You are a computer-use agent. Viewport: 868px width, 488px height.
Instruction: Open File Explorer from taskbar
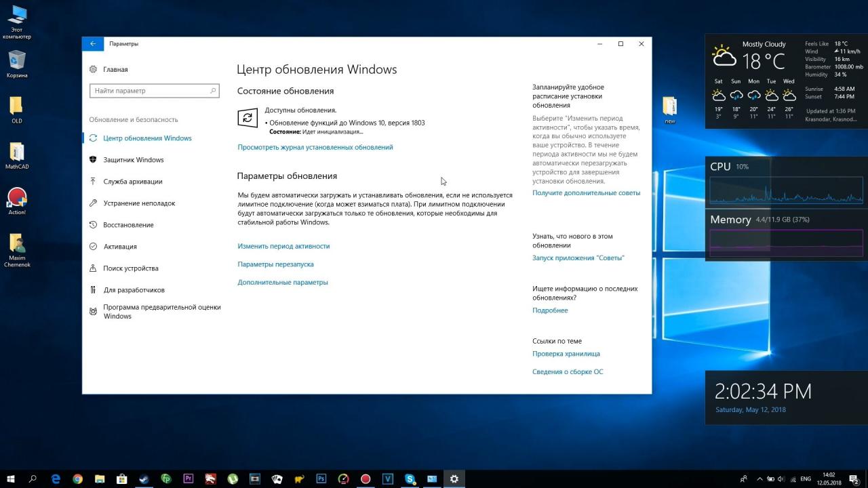coord(100,479)
